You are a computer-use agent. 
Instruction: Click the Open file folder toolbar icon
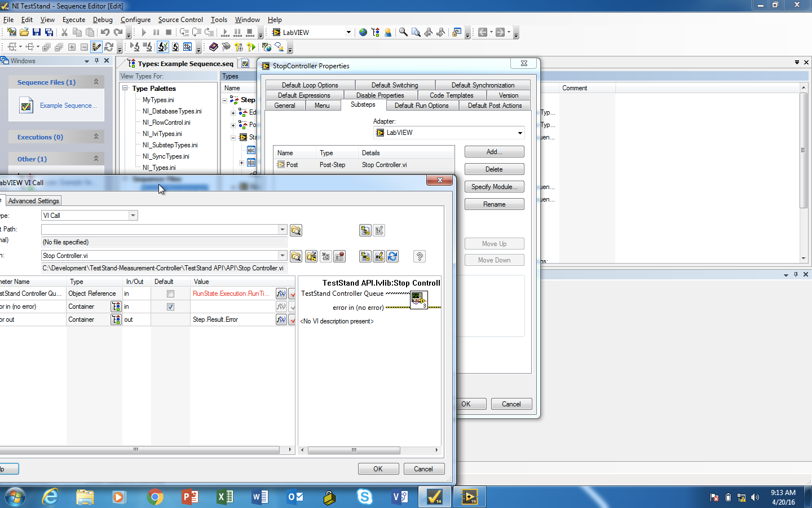click(x=24, y=32)
